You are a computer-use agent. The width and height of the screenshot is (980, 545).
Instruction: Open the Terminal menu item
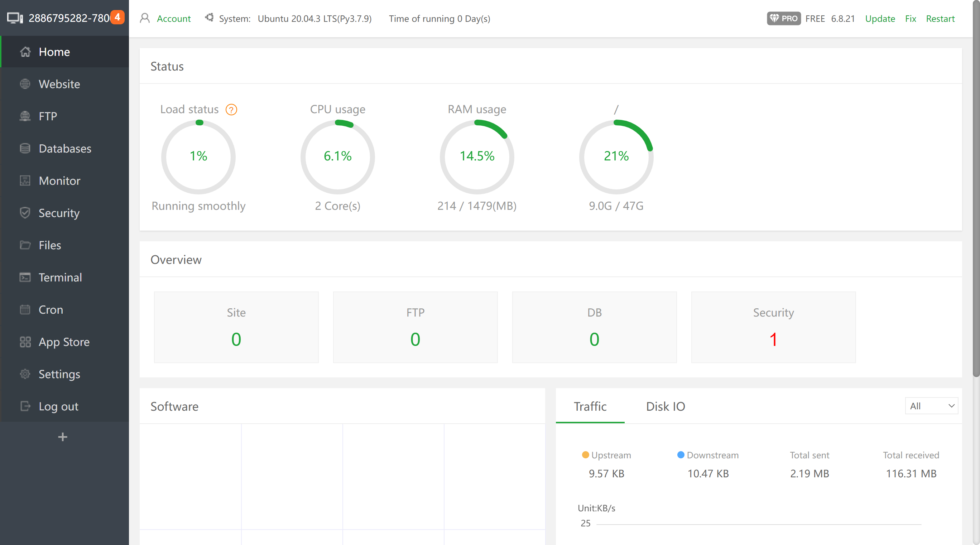point(65,277)
